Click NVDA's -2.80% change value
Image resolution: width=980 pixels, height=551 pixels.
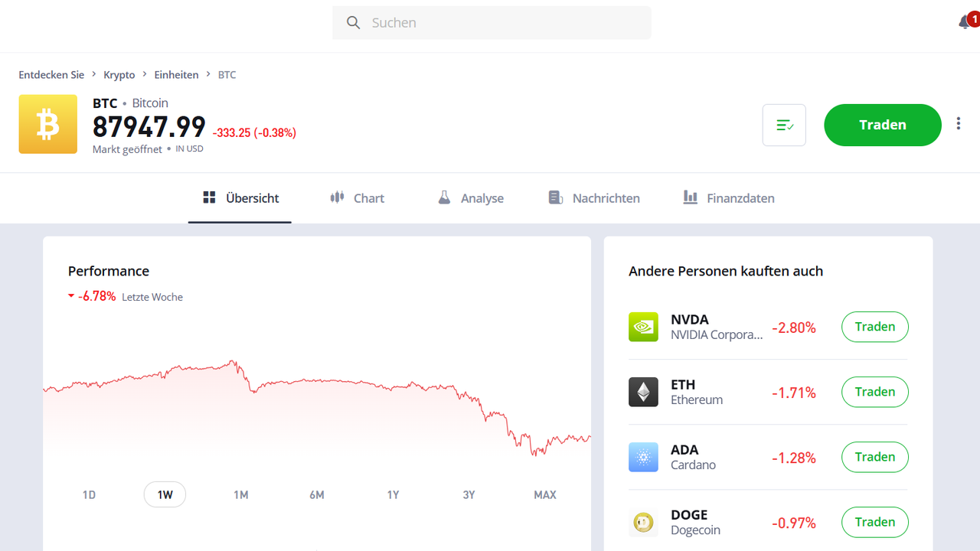(794, 328)
